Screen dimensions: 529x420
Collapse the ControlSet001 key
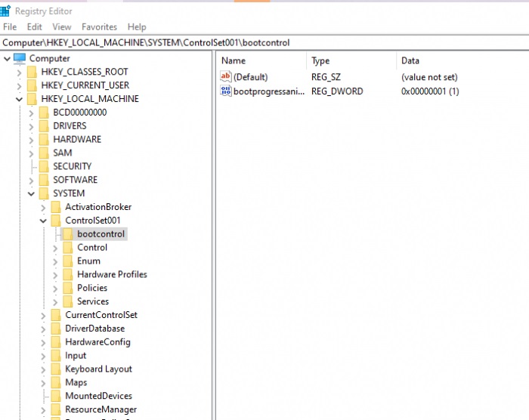click(43, 221)
